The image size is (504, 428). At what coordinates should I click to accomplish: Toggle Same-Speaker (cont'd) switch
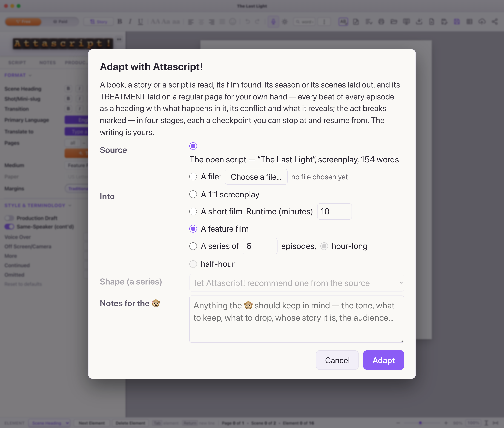pyautogui.click(x=9, y=227)
